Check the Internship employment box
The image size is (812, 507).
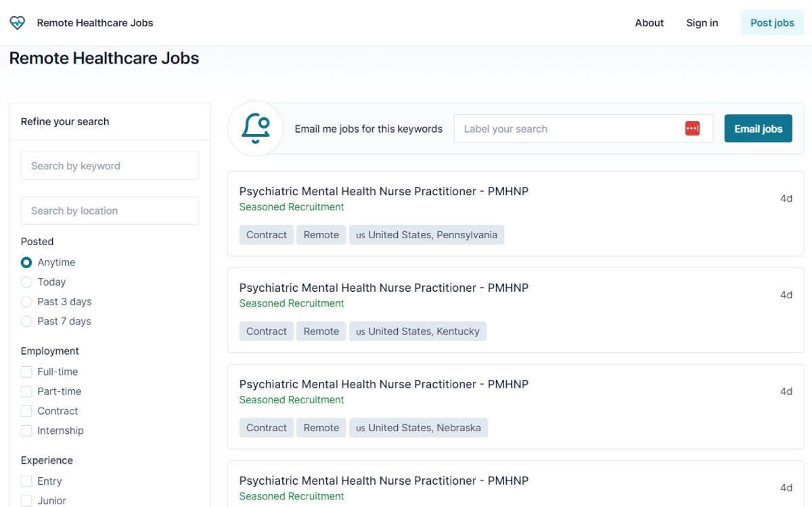tap(26, 431)
